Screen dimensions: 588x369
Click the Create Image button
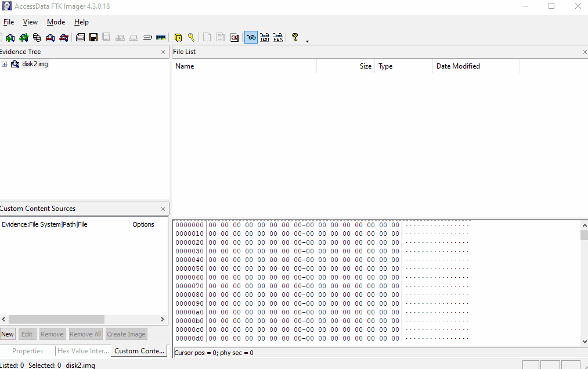pyautogui.click(x=126, y=334)
